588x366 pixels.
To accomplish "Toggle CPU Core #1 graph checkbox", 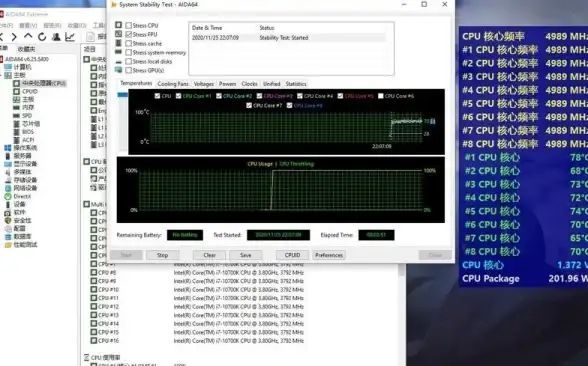I will pyautogui.click(x=178, y=96).
